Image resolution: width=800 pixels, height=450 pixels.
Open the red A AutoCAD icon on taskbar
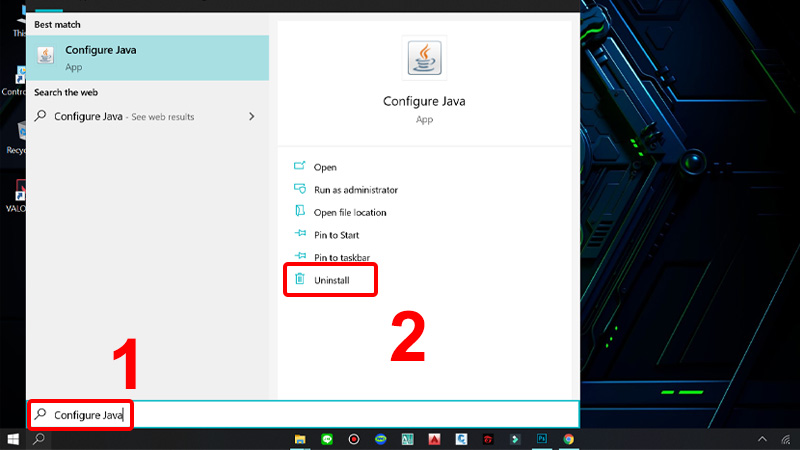[434, 439]
